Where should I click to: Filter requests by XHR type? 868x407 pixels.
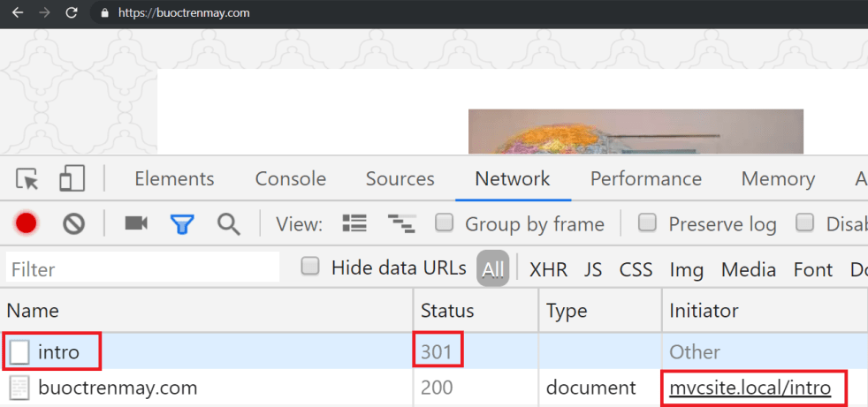(x=548, y=269)
